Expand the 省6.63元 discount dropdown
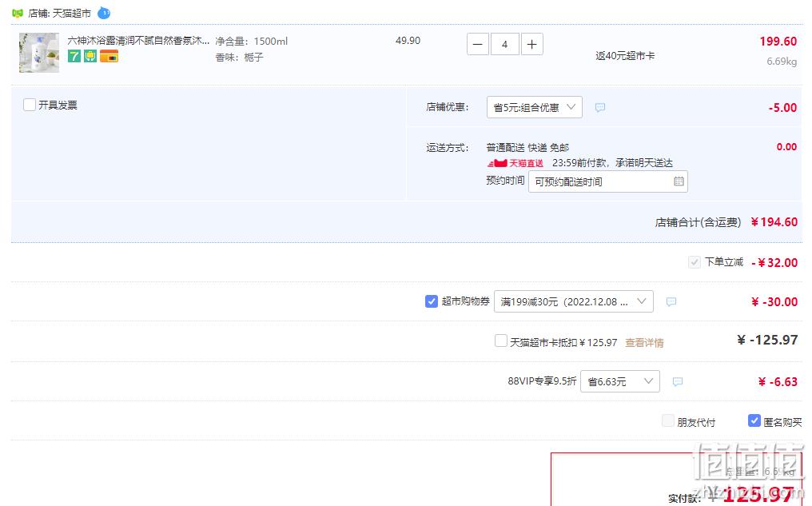 pyautogui.click(x=620, y=381)
